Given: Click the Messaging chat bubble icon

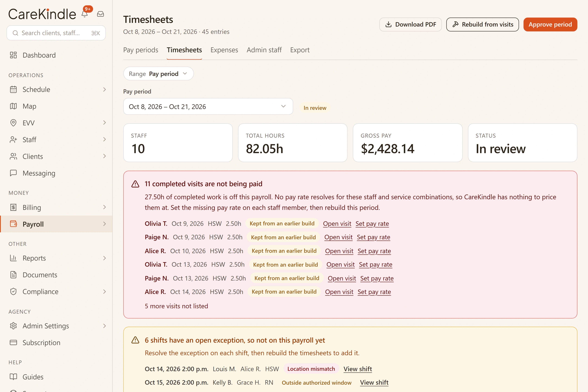Looking at the screenshot, I should point(13,173).
